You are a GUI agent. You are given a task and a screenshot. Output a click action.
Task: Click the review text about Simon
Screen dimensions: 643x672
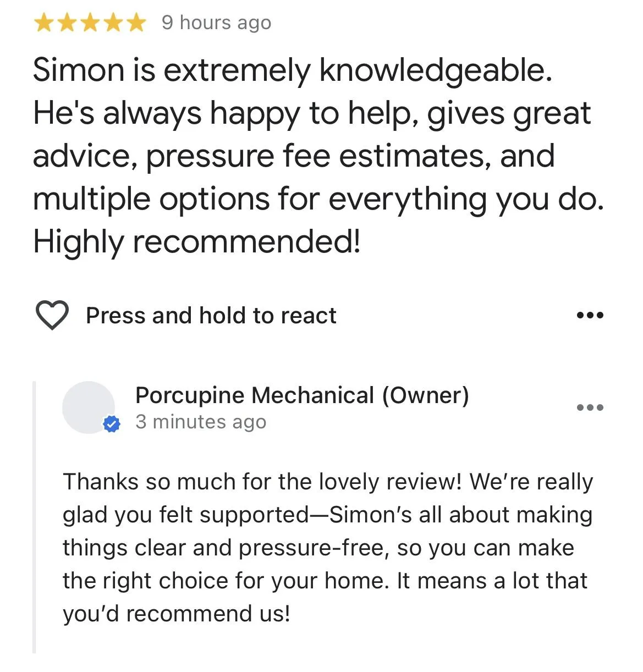pyautogui.click(x=318, y=156)
